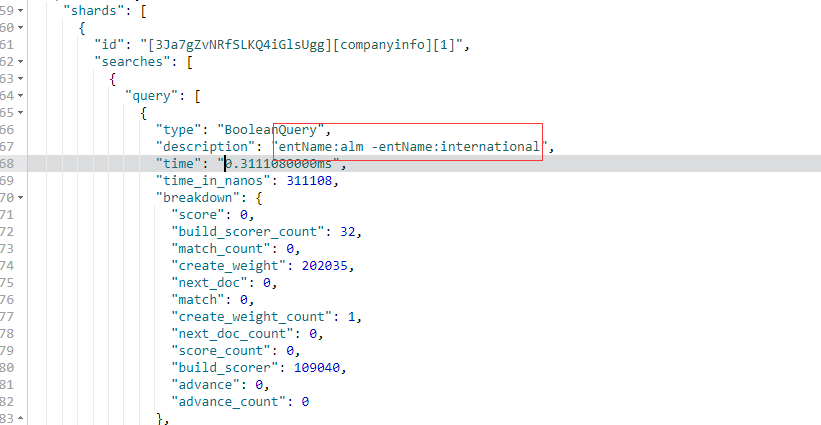Click line number 72 in the gutter
Screen dimensions: 821x425
pyautogui.click(x=6, y=231)
